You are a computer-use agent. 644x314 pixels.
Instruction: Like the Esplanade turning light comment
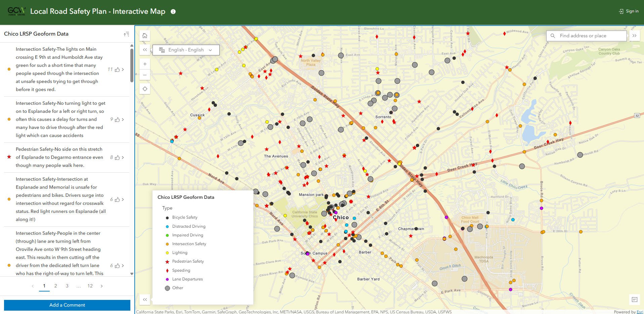click(x=117, y=120)
